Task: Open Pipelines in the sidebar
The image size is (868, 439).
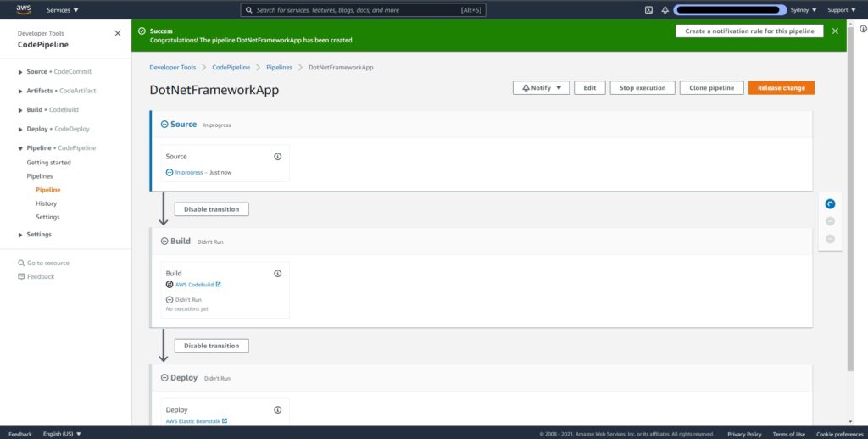Action: pos(40,176)
